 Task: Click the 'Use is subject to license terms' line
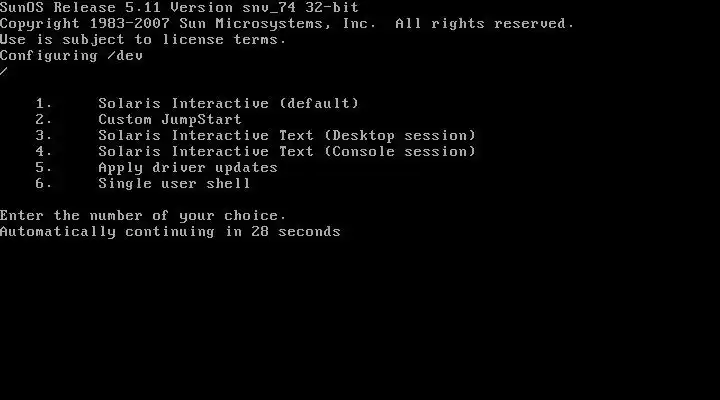(143, 39)
